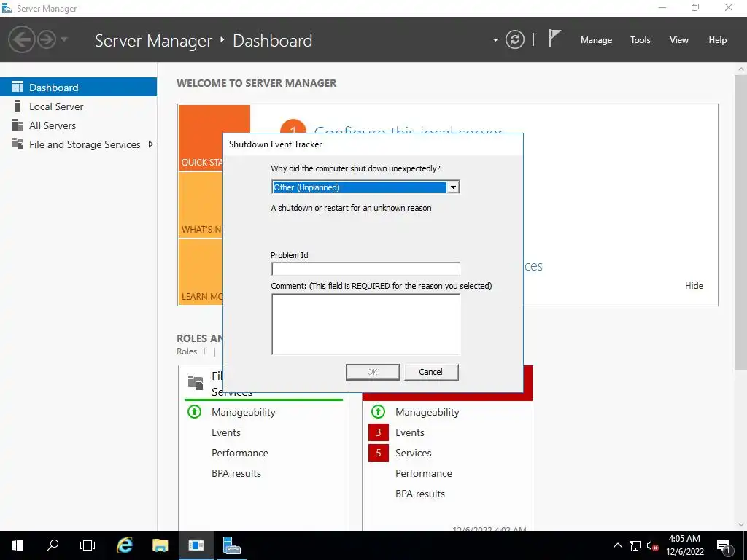Click the muted volume tray icon
The width and height of the screenshot is (747, 560).
tap(653, 545)
